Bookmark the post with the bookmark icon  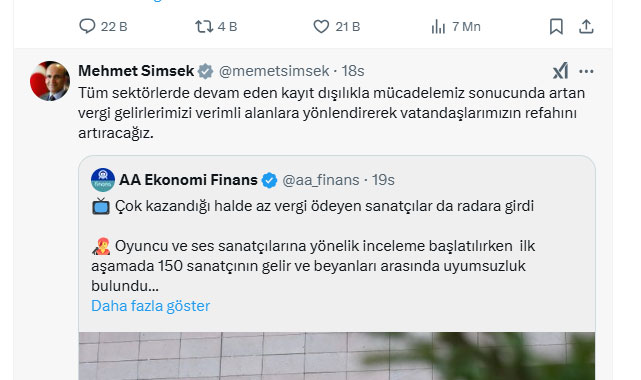(556, 27)
